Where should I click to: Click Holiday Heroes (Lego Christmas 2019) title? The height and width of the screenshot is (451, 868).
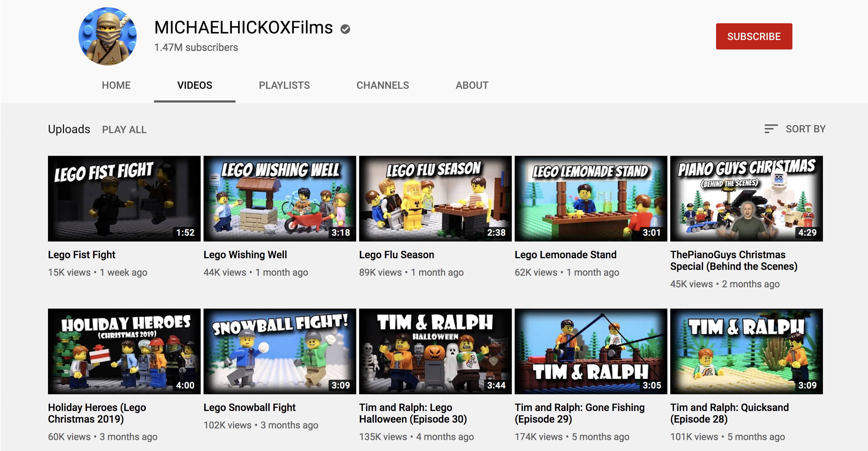click(x=97, y=413)
